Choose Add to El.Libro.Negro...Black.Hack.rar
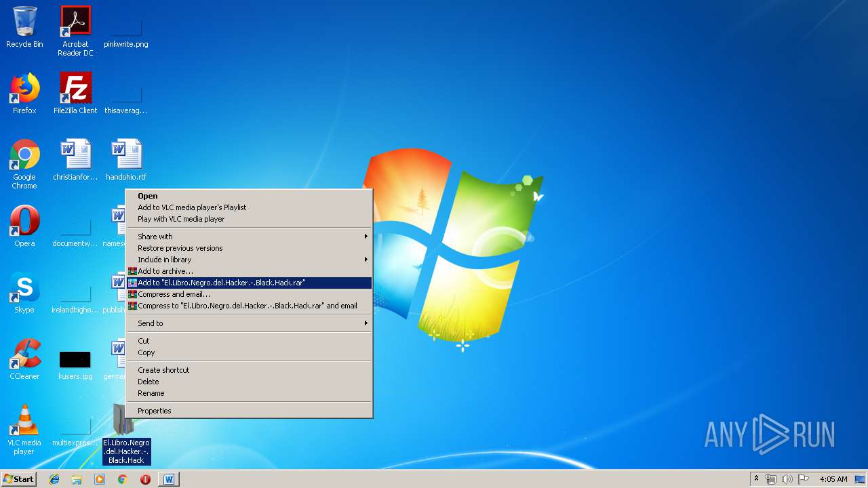This screenshot has height=488, width=868. click(250, 283)
